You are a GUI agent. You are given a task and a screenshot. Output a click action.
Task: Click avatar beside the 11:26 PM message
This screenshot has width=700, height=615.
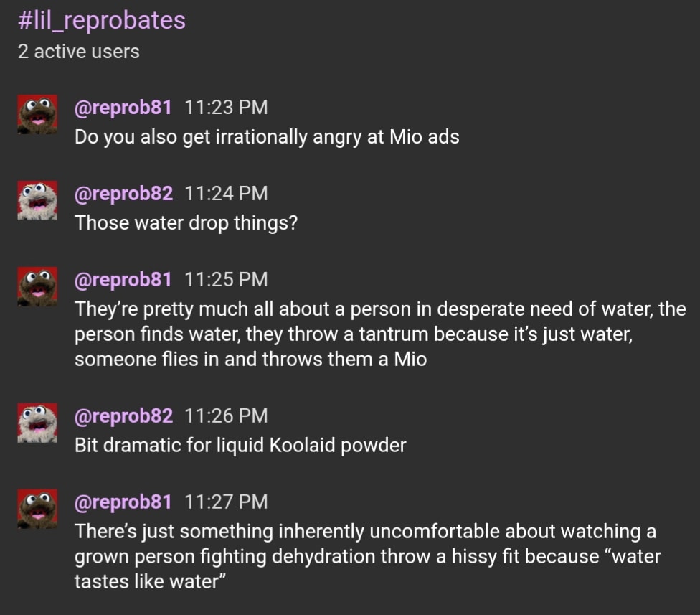[37, 423]
